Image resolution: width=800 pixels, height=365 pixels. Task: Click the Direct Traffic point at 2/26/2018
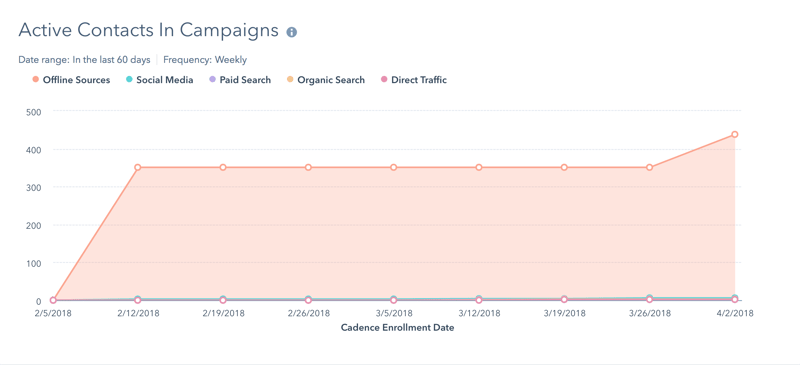pyautogui.click(x=308, y=300)
